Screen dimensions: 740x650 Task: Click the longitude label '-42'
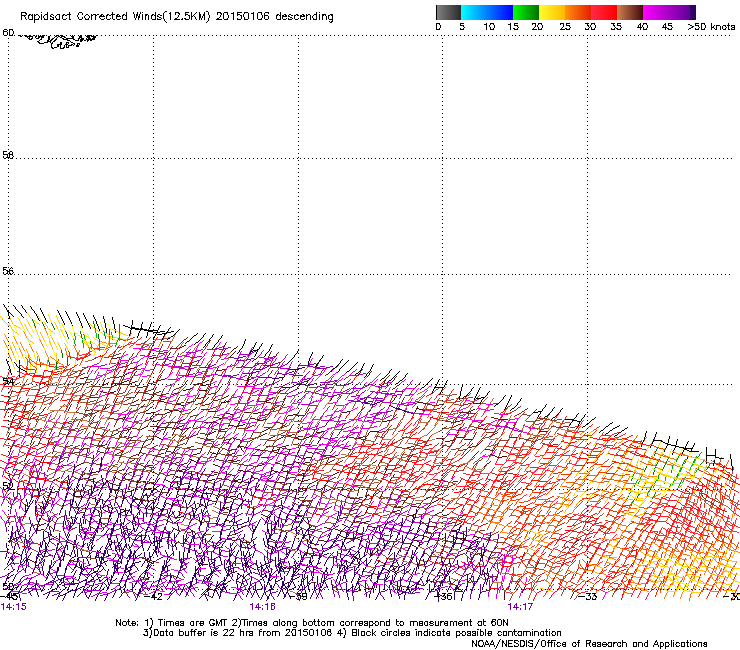[x=153, y=597]
